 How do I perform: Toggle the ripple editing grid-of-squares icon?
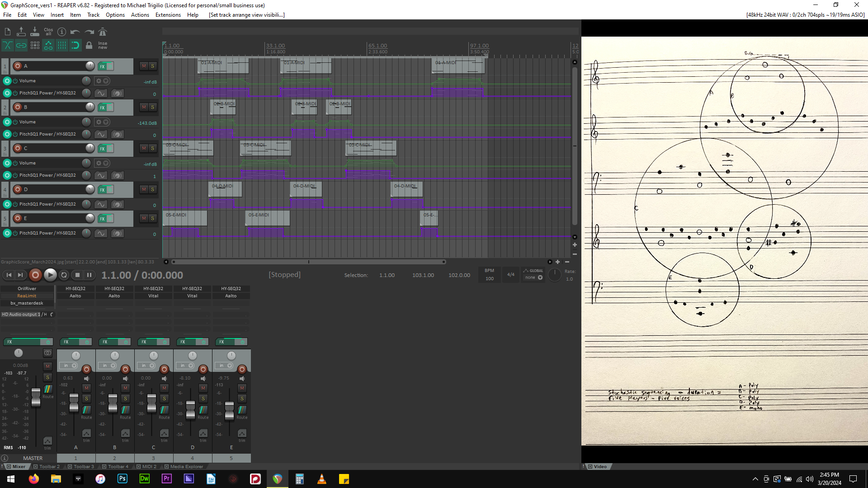[35, 45]
